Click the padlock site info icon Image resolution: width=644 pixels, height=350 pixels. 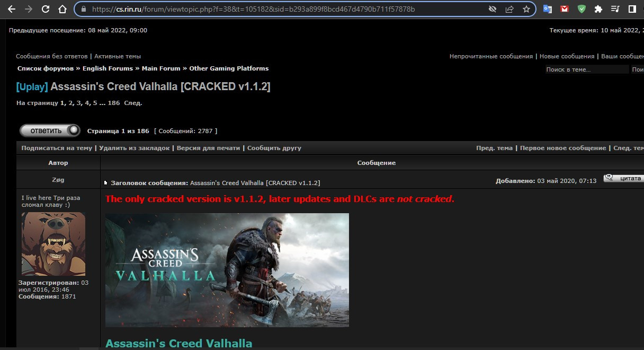tap(83, 9)
